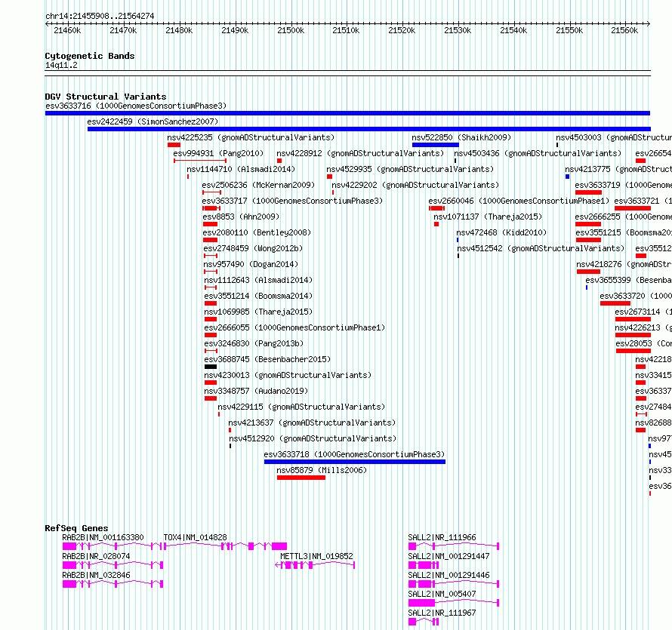Select esv2666255 variant label
672x630 pixels.
click(x=623, y=217)
